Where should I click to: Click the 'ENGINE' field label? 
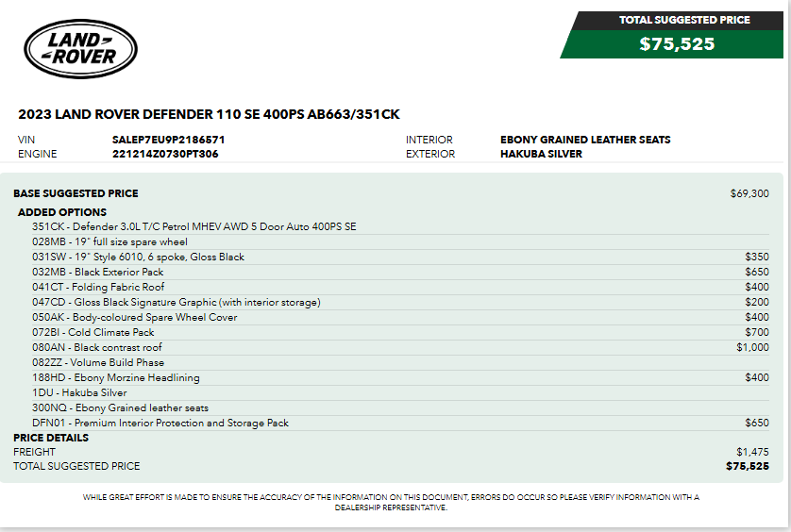38,154
